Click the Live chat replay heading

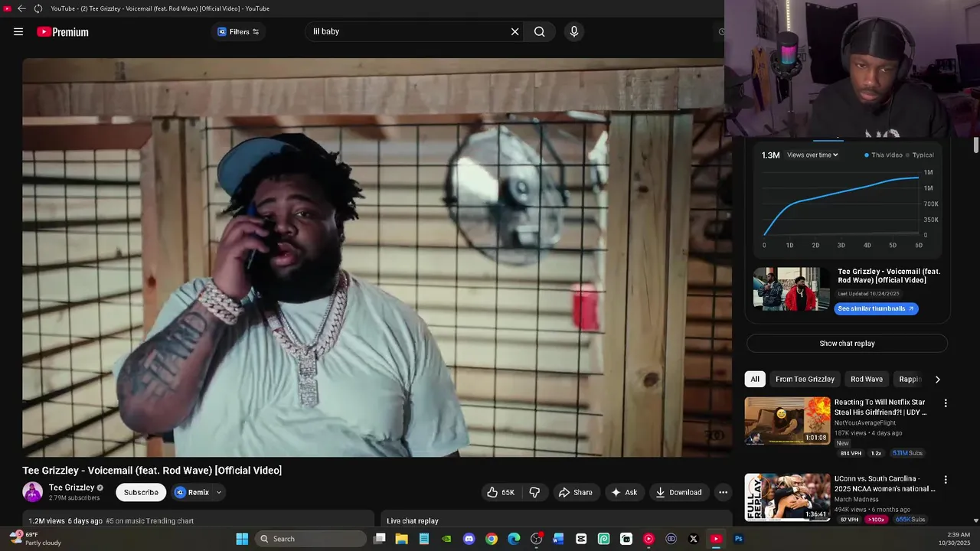coord(413,521)
